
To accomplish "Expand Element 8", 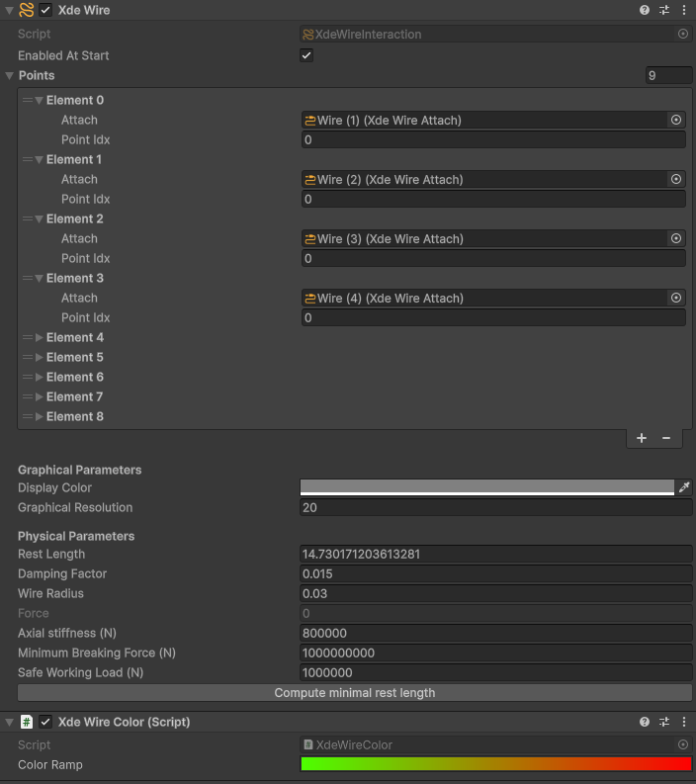I will click(39, 416).
